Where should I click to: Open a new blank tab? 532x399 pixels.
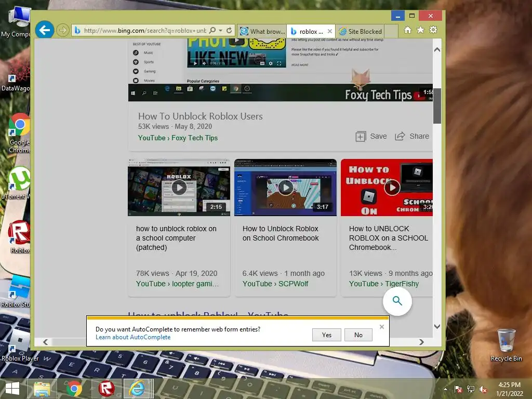coord(391,31)
